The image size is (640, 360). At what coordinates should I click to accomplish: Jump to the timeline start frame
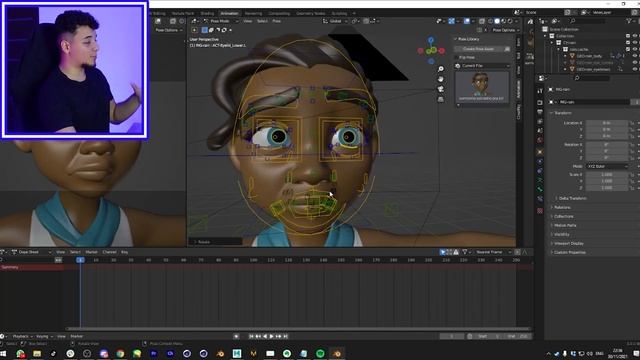tap(251, 336)
